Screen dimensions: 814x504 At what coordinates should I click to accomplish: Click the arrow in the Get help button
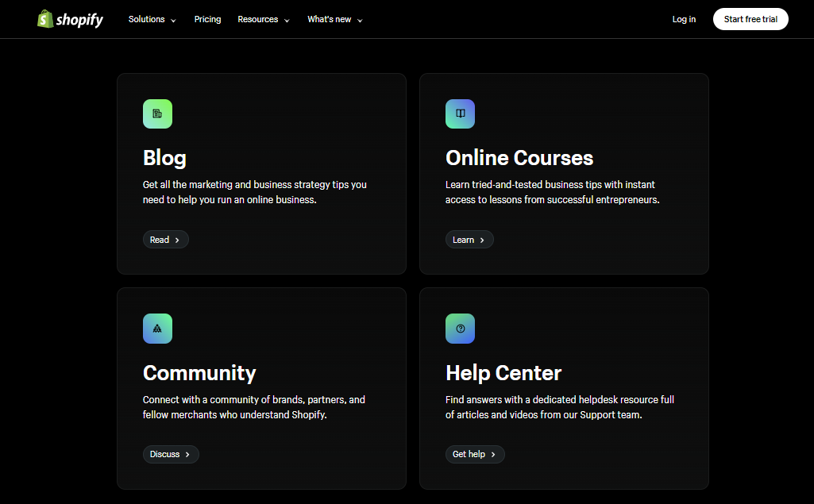(x=493, y=455)
